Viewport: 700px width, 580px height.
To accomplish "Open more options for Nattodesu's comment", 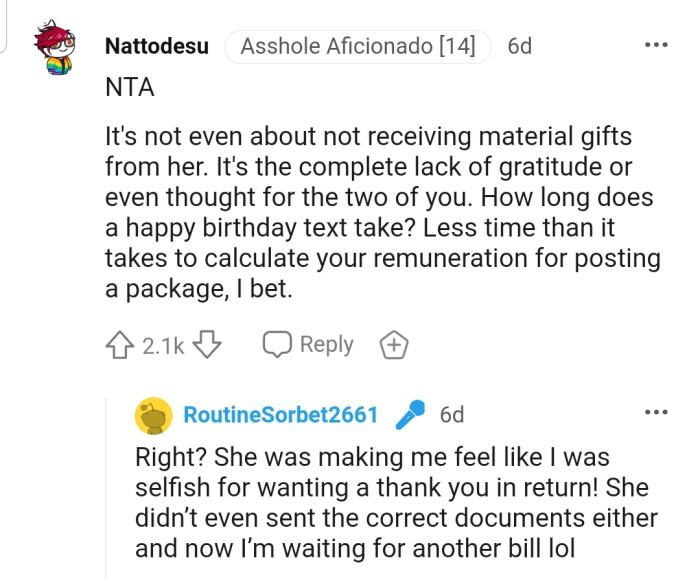I will (x=655, y=46).
